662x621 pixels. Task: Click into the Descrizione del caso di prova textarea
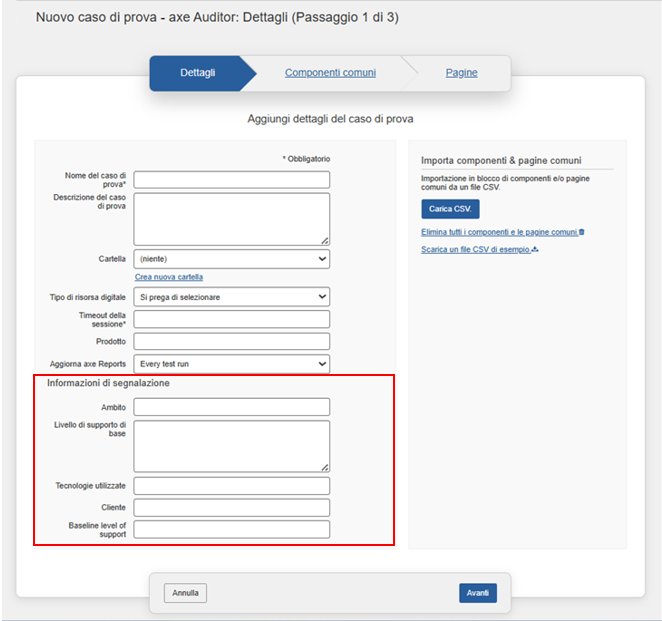tap(231, 218)
